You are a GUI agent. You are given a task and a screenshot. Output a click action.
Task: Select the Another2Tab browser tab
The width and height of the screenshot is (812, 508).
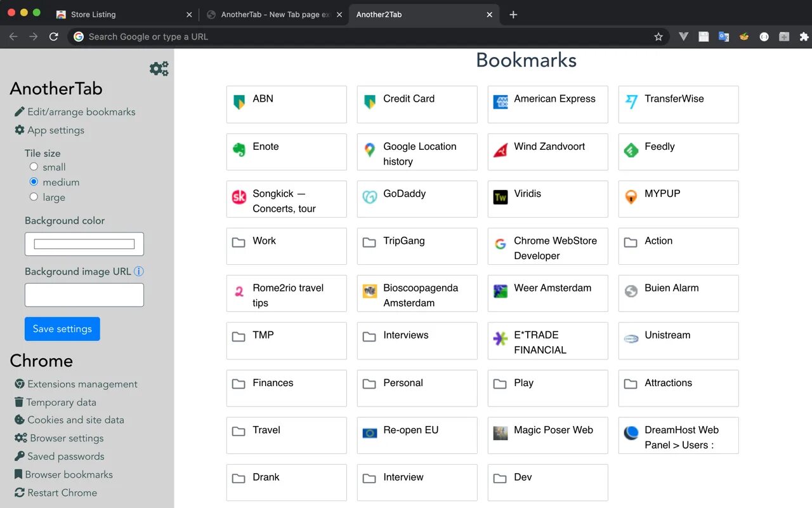(x=424, y=15)
